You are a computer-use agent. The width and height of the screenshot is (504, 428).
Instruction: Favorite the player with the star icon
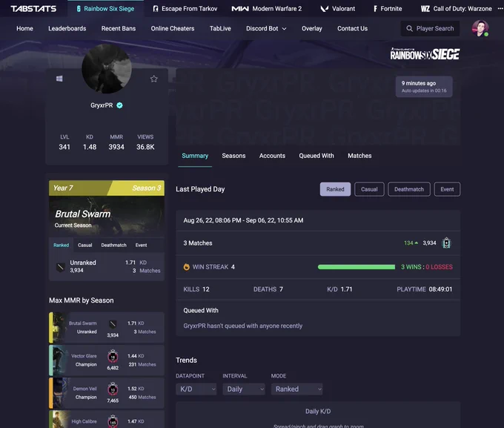coord(154,79)
